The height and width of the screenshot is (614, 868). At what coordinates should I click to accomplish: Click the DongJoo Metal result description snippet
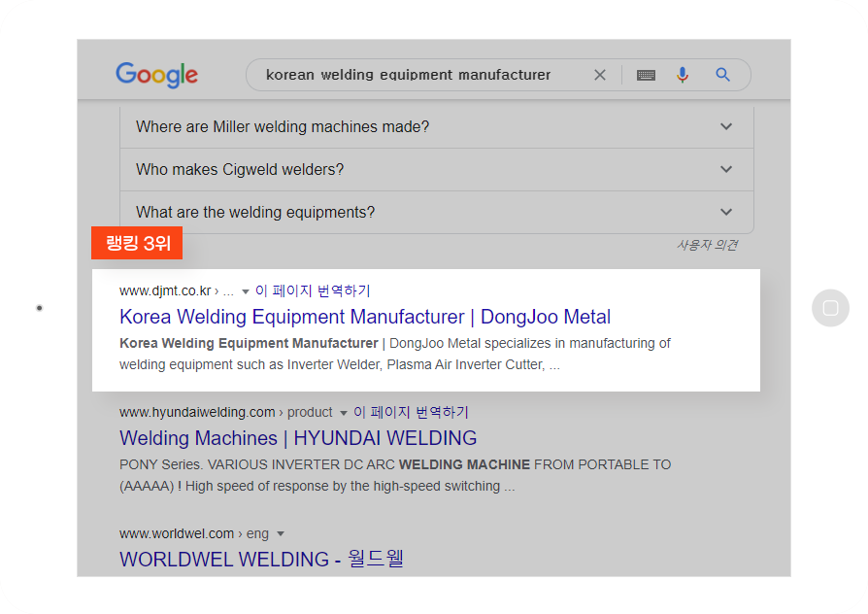pyautogui.click(x=395, y=354)
